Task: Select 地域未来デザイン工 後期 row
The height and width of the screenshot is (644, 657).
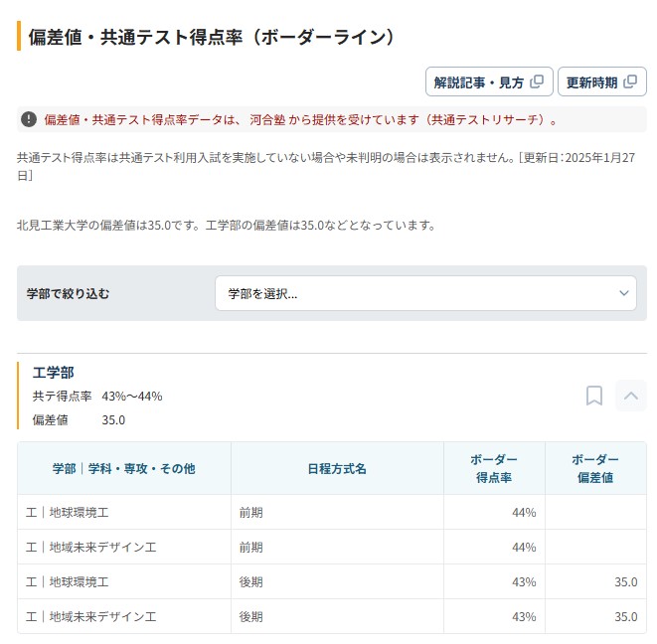Action: click(x=332, y=616)
